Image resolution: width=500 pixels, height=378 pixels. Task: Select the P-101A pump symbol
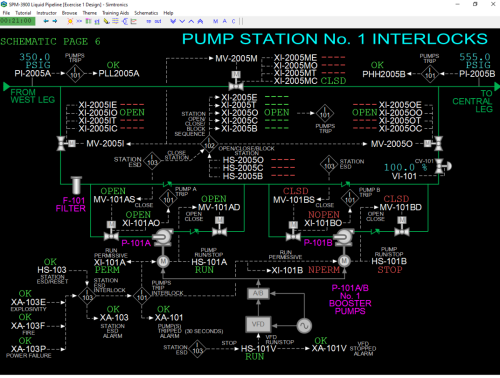point(163,237)
